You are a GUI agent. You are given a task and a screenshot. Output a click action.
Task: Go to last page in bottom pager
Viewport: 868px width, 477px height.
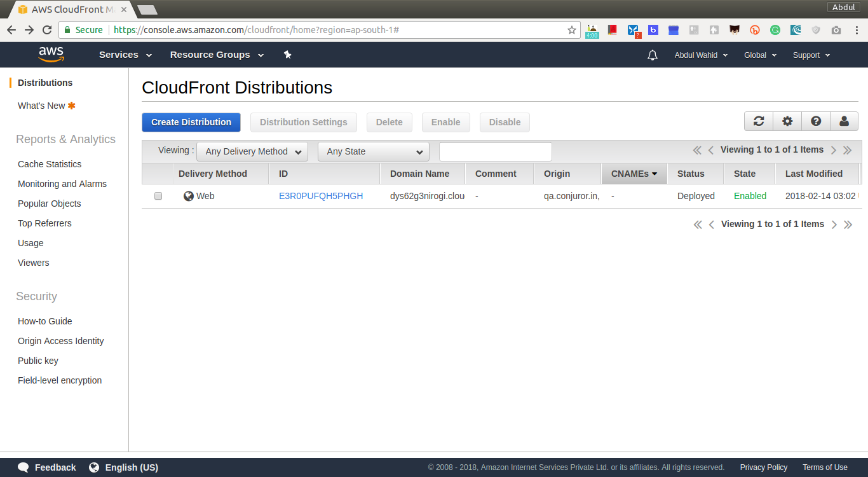[x=848, y=225]
